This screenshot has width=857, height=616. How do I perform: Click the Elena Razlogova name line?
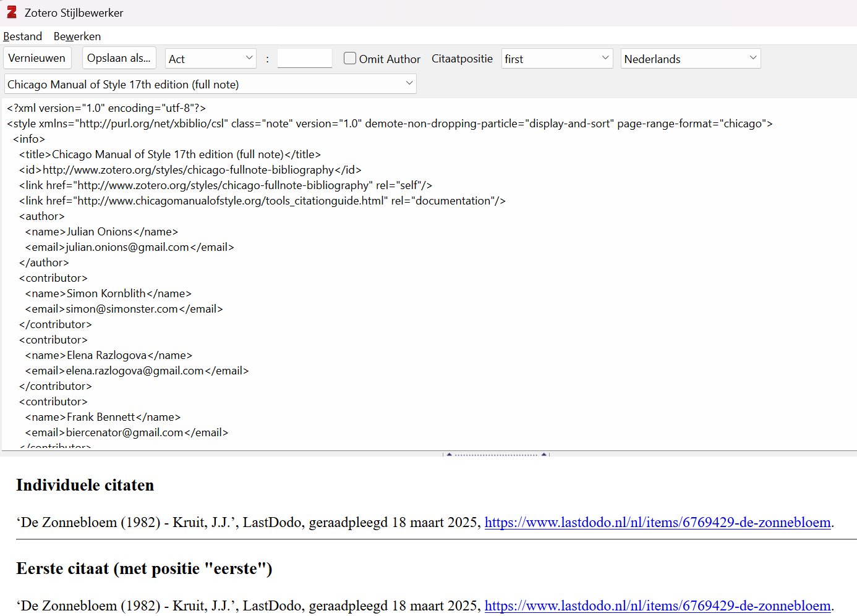tap(109, 355)
